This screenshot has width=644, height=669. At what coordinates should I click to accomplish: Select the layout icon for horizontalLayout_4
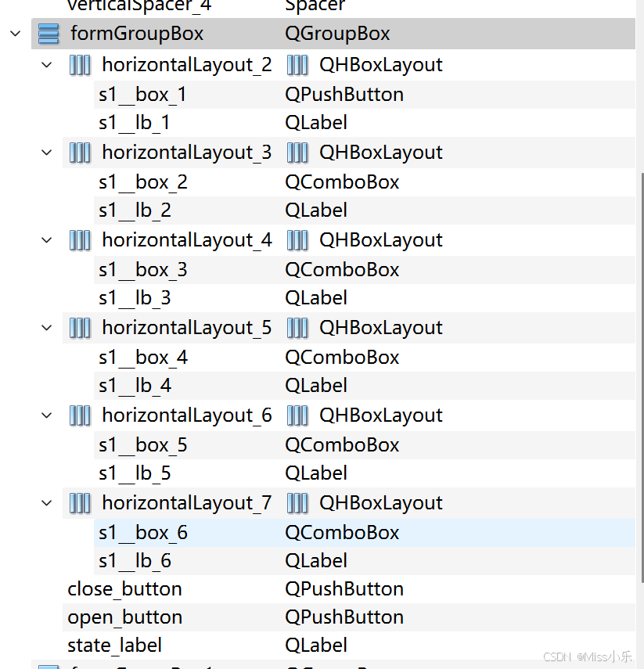point(80,239)
